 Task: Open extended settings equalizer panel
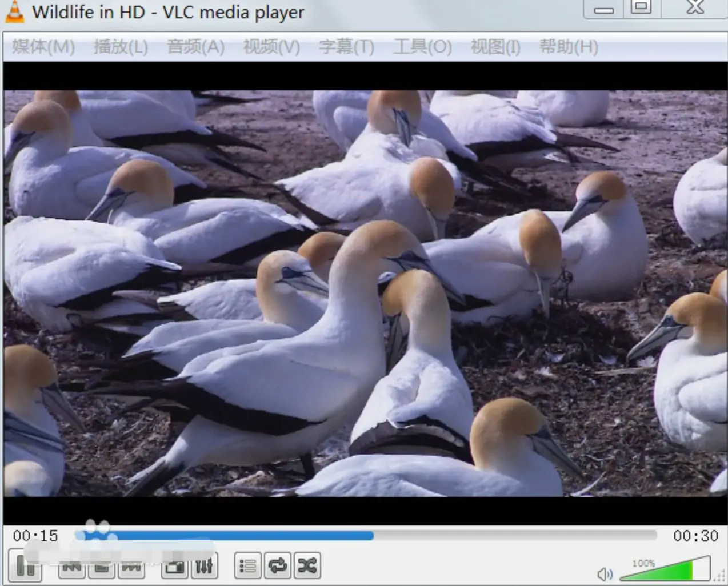tap(204, 567)
